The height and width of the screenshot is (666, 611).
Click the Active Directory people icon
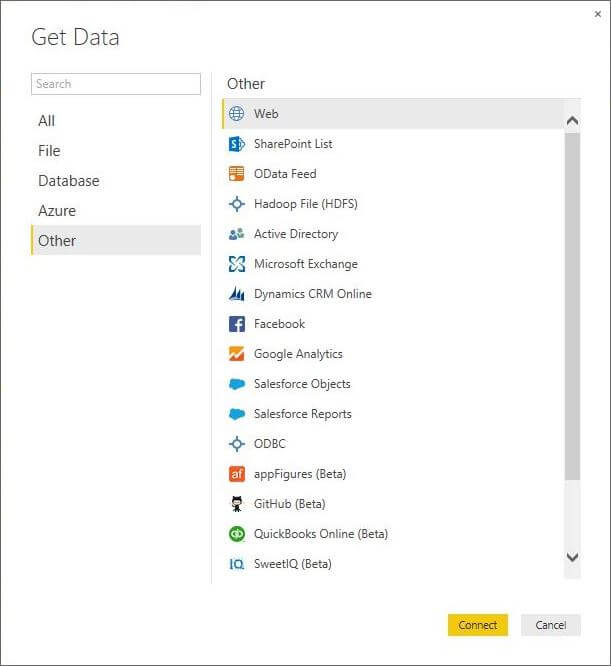(237, 234)
